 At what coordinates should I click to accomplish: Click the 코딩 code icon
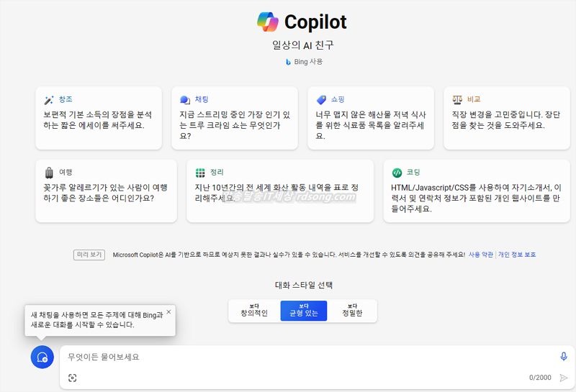click(397, 173)
